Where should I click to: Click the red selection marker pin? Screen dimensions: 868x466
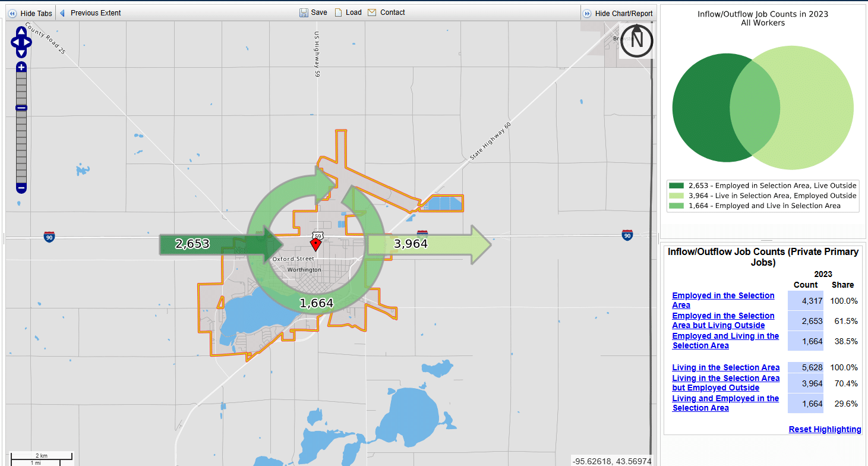[x=315, y=245]
